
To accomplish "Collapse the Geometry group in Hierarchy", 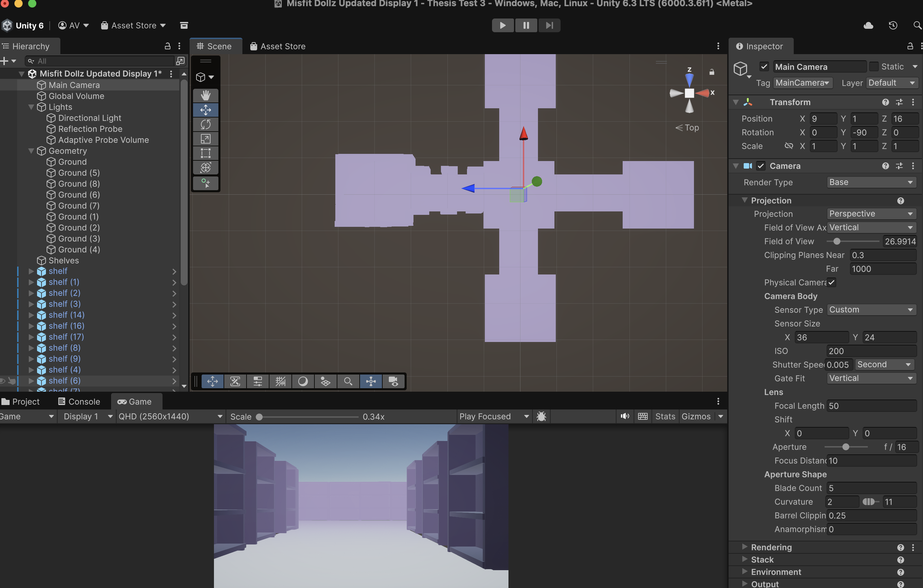I will click(x=32, y=151).
